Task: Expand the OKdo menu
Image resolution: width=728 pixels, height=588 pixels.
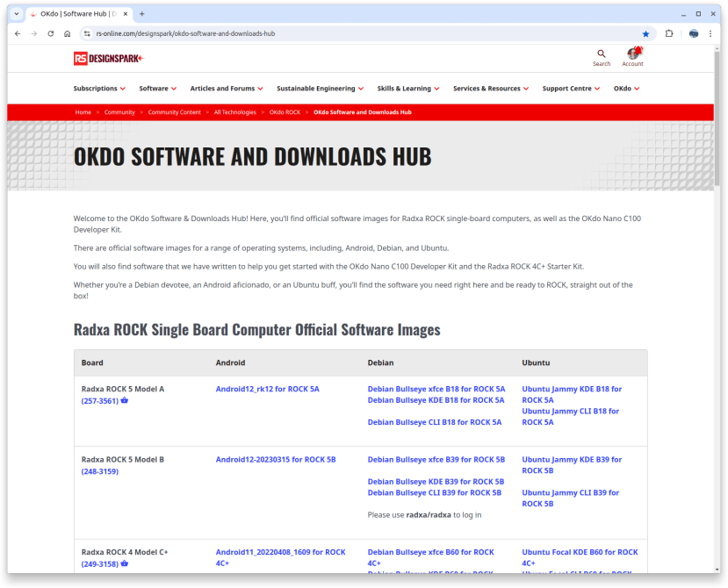Action: click(626, 88)
